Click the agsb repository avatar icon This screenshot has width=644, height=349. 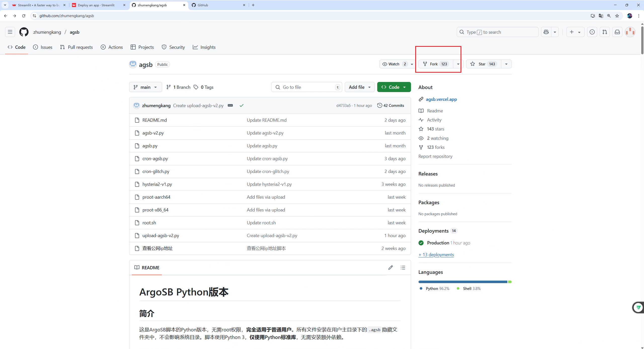[133, 64]
